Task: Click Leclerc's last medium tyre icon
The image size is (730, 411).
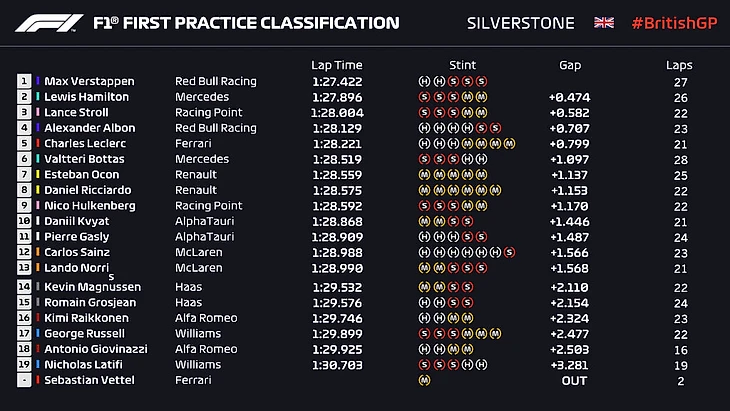Action: [510, 144]
